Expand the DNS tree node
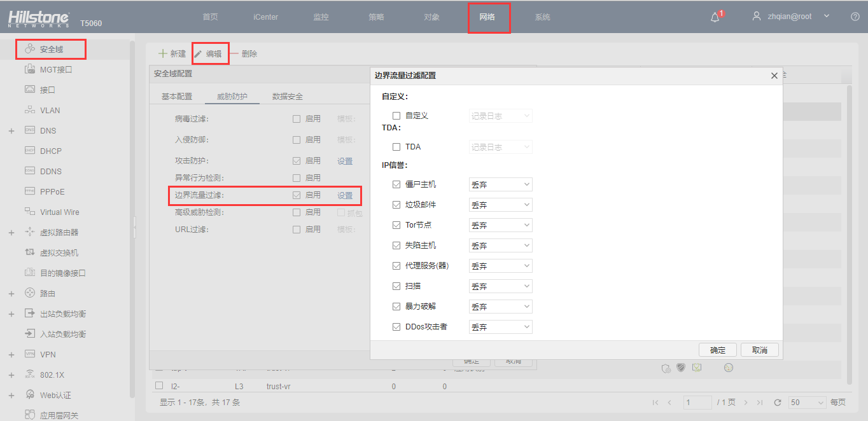The height and width of the screenshot is (421, 868). click(x=11, y=131)
